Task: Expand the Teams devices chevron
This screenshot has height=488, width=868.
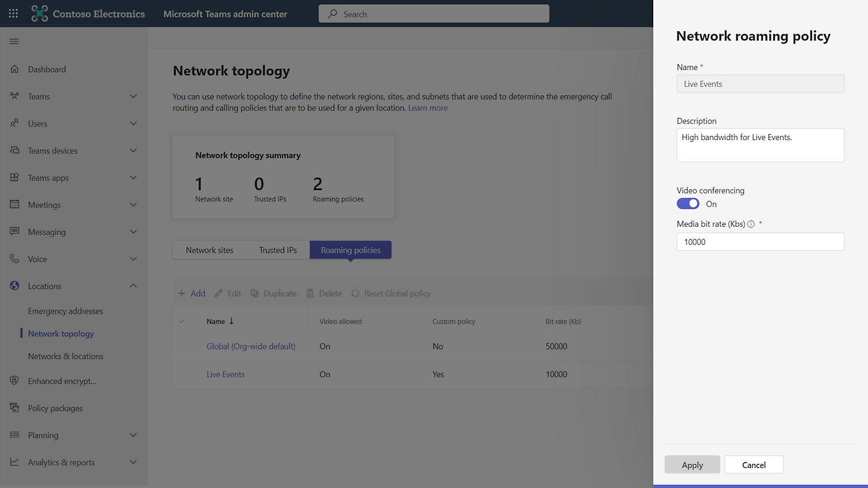Action: click(x=133, y=150)
